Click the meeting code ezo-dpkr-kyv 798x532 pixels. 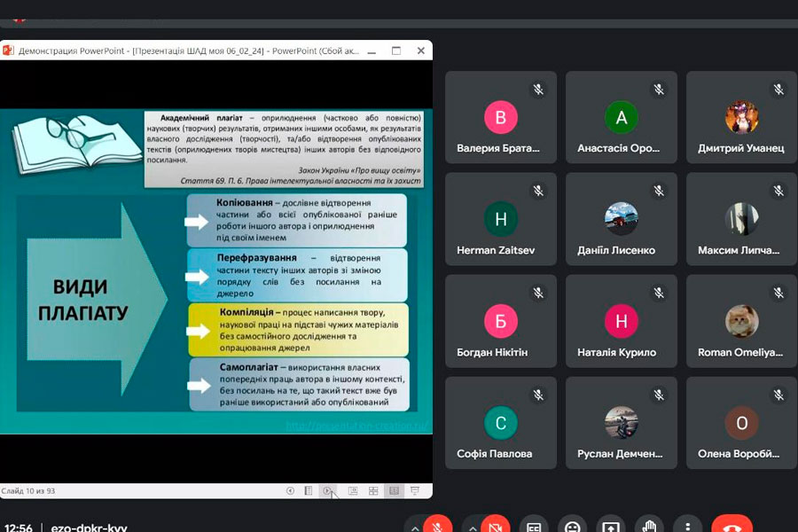click(x=89, y=528)
